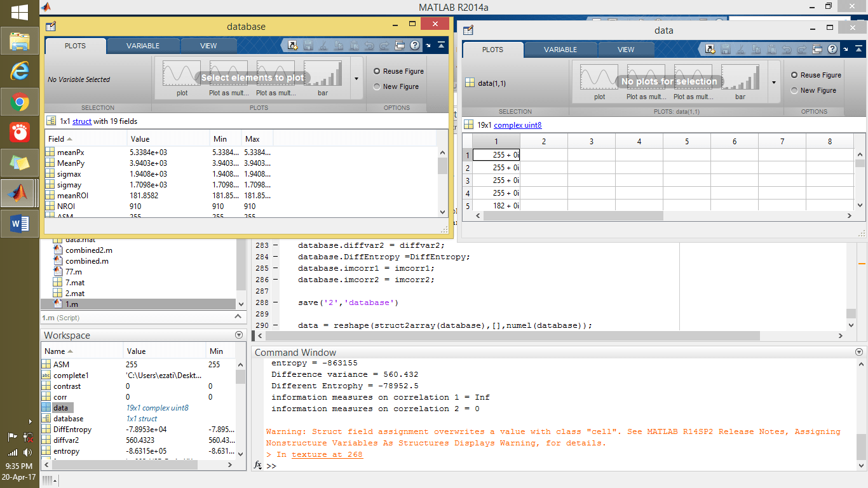Select cell row 5 containing 182 + 0i
The image size is (868, 488).
click(496, 206)
